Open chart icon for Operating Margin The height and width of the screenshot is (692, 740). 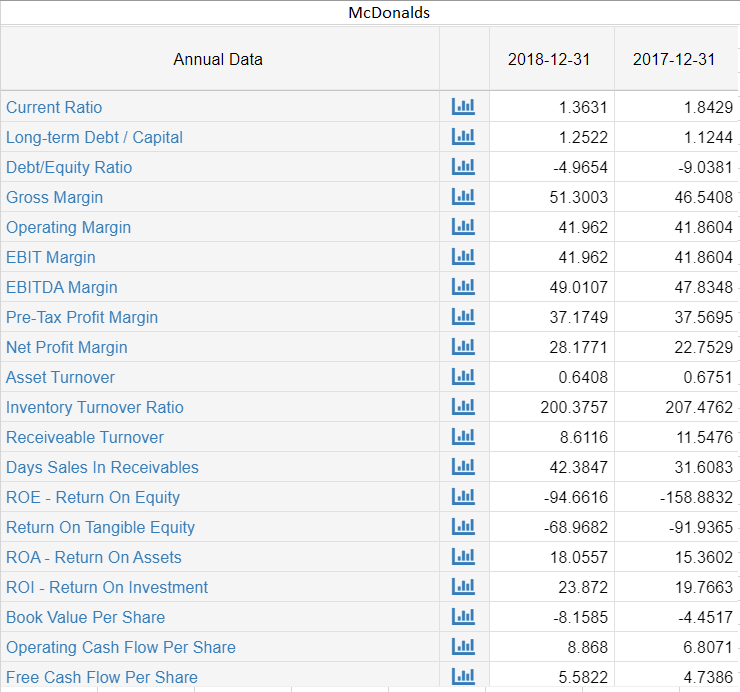point(463,227)
